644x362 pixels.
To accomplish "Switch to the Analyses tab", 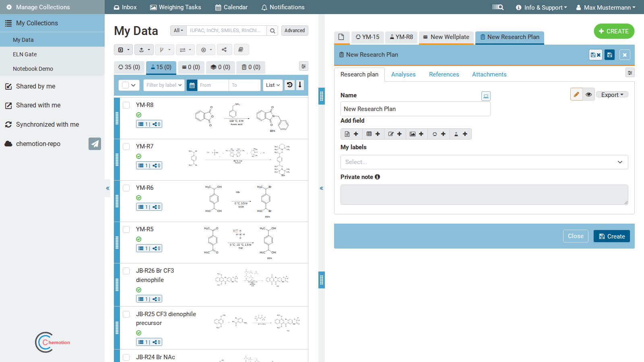I will click(403, 74).
